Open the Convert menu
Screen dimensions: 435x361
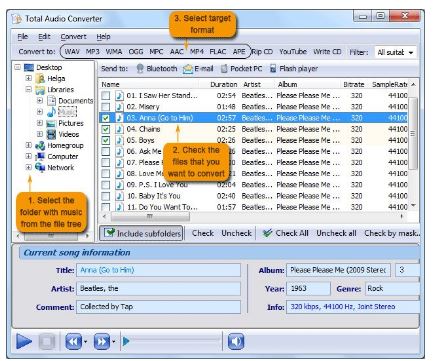click(x=73, y=37)
